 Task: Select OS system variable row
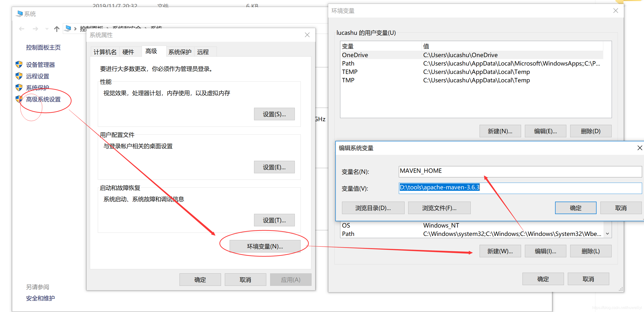tap(472, 225)
